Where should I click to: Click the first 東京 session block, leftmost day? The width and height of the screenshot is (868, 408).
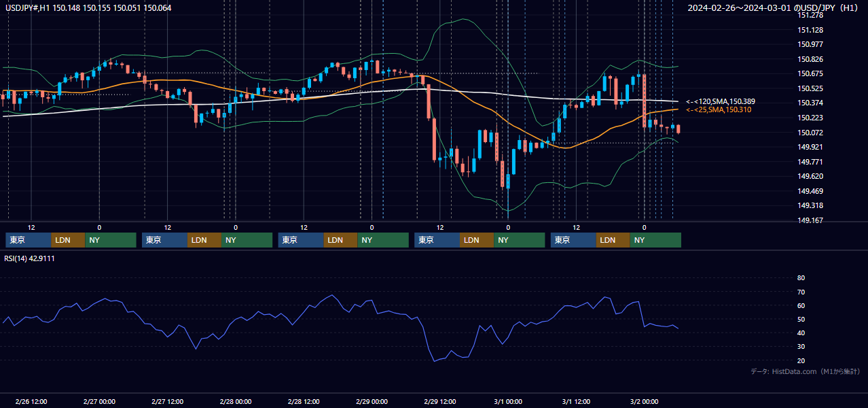29,240
